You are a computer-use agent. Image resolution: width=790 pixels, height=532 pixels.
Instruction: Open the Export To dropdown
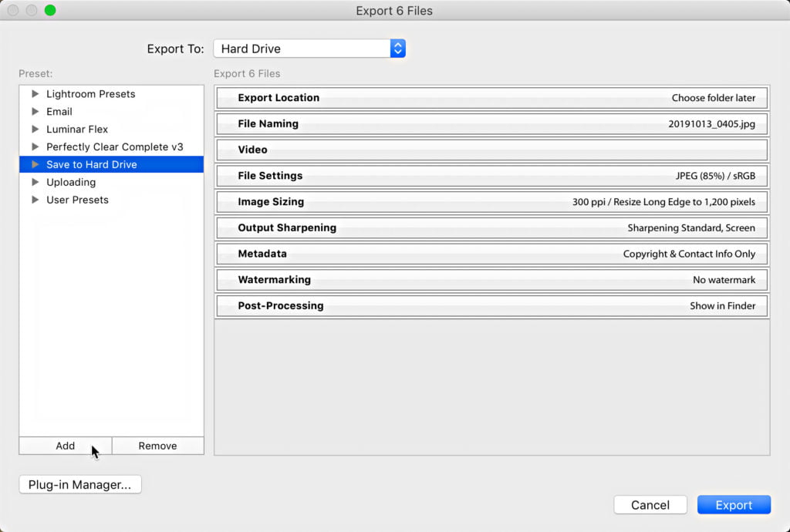(x=309, y=49)
